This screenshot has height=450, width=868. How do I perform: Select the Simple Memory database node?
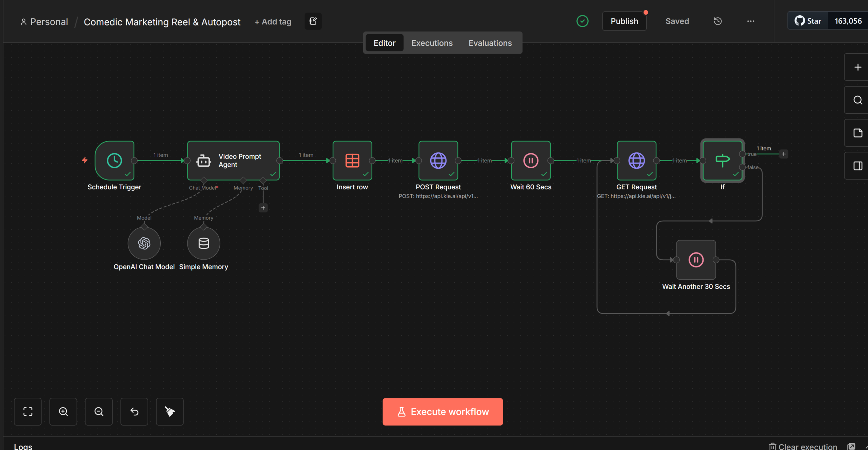click(x=203, y=243)
